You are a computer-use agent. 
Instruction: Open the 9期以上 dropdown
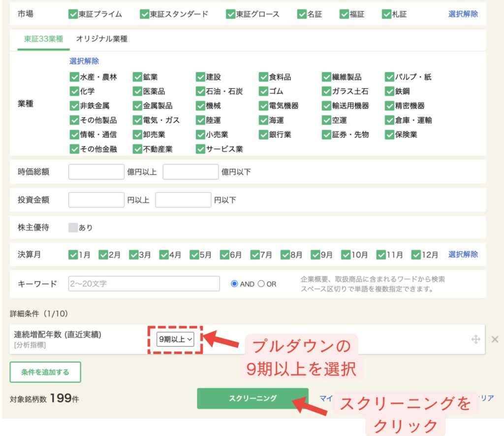point(176,339)
